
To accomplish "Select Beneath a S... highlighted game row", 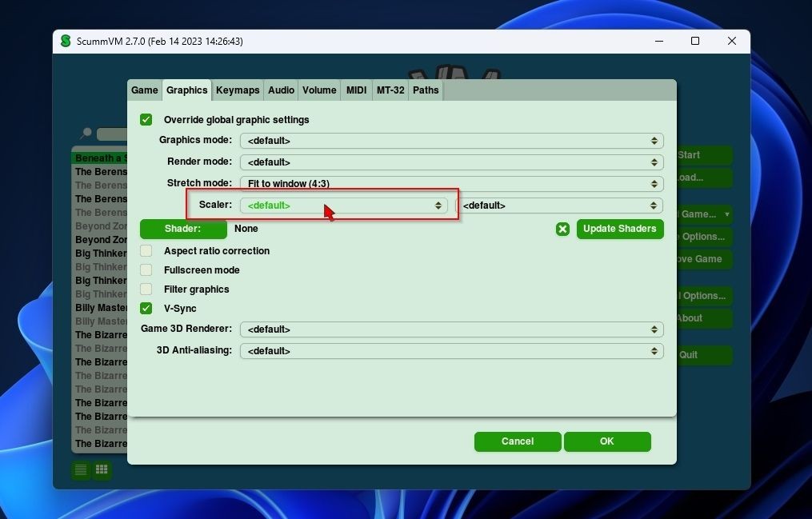I will (x=99, y=158).
